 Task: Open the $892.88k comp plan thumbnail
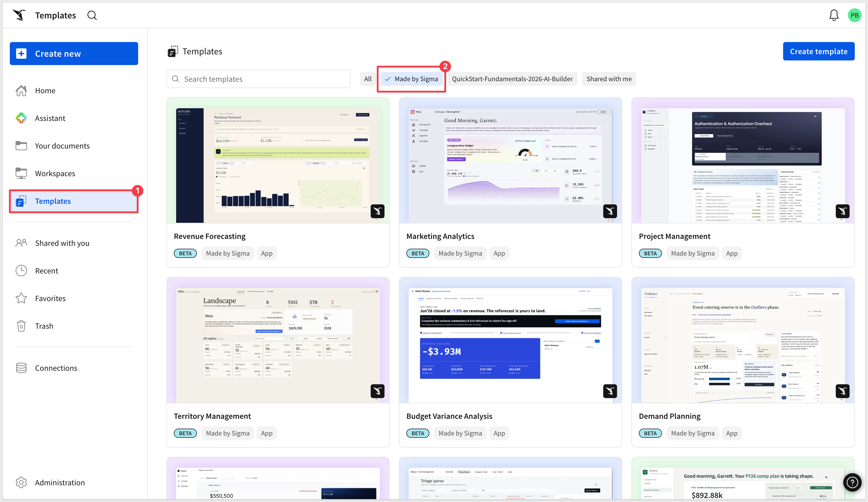743,478
